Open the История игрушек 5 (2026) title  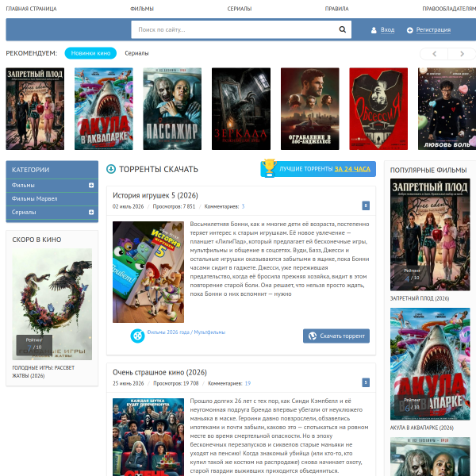pos(155,195)
